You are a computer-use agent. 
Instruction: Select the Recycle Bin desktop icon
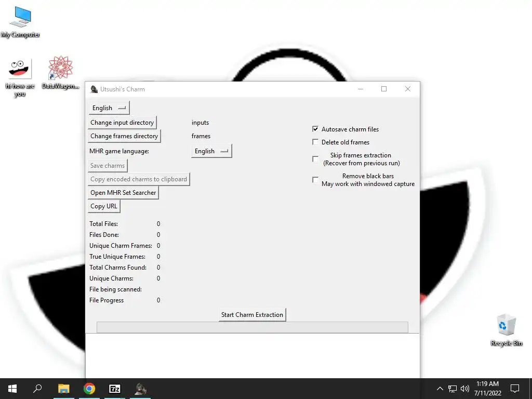pyautogui.click(x=506, y=330)
